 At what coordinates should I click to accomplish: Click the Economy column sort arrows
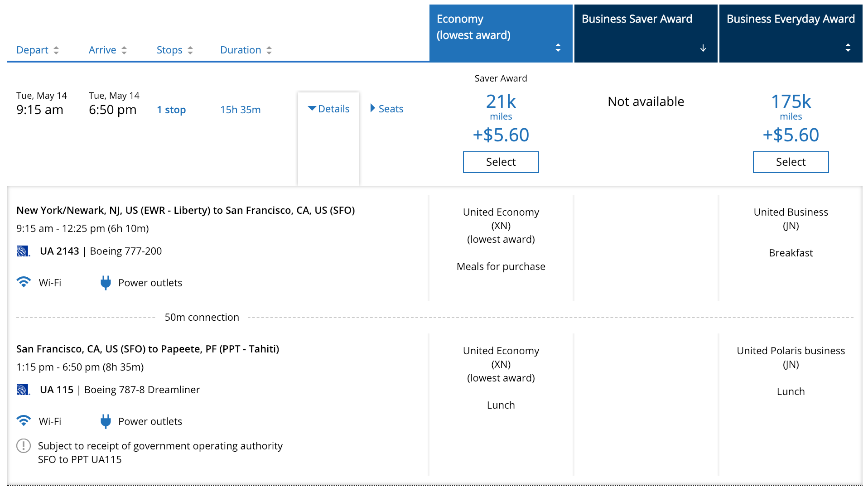(x=558, y=48)
